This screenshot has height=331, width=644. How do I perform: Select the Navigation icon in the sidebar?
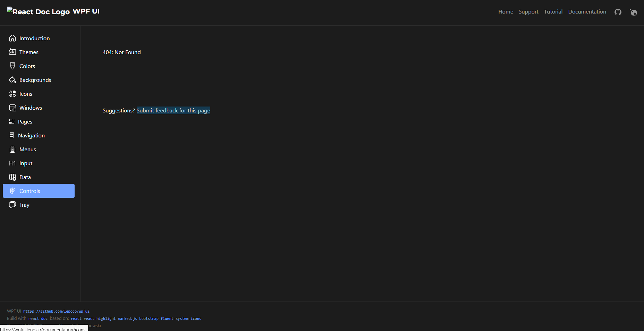pos(12,135)
